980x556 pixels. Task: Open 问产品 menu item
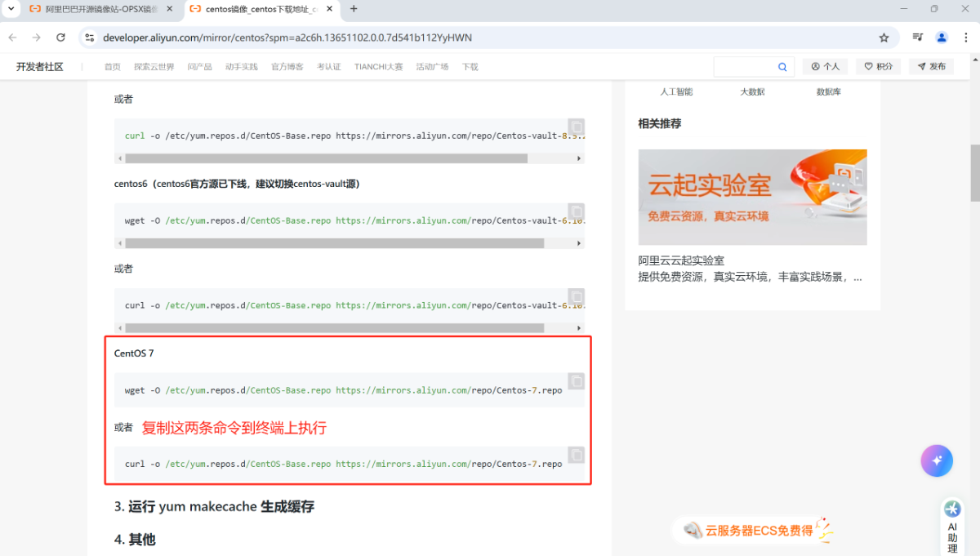pos(200,67)
